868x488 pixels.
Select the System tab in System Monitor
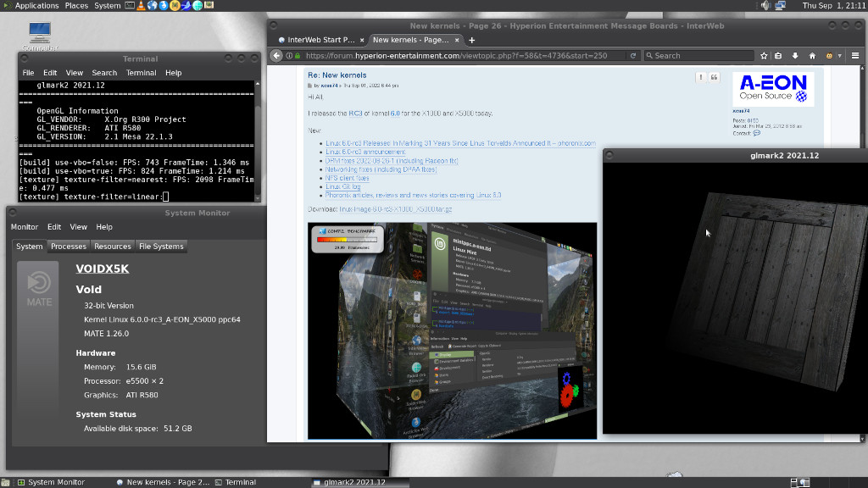(30, 247)
